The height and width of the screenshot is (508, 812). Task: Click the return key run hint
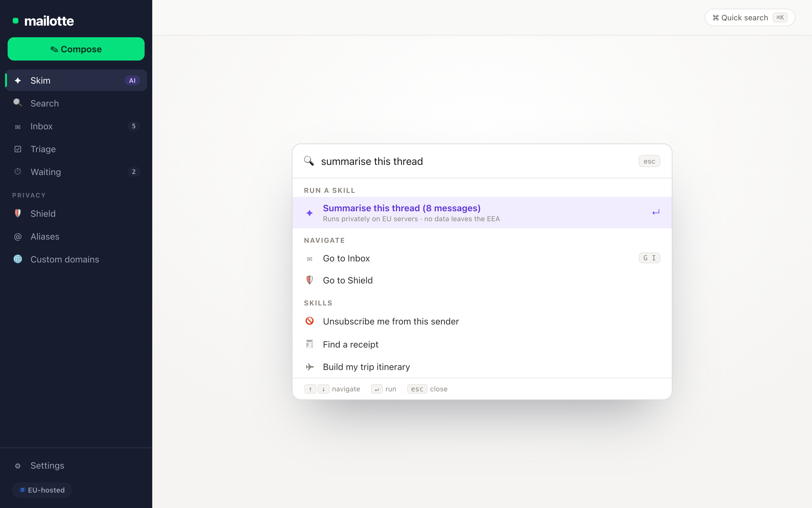click(x=377, y=389)
